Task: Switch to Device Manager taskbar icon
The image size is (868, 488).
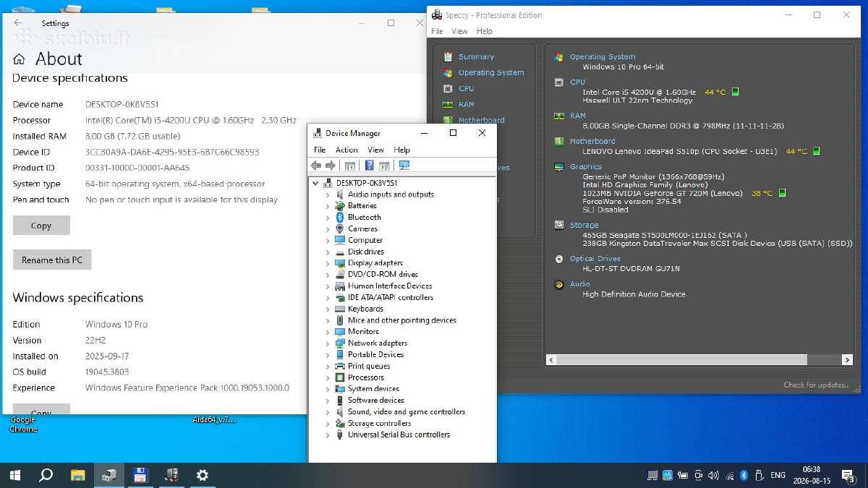Action: click(109, 475)
